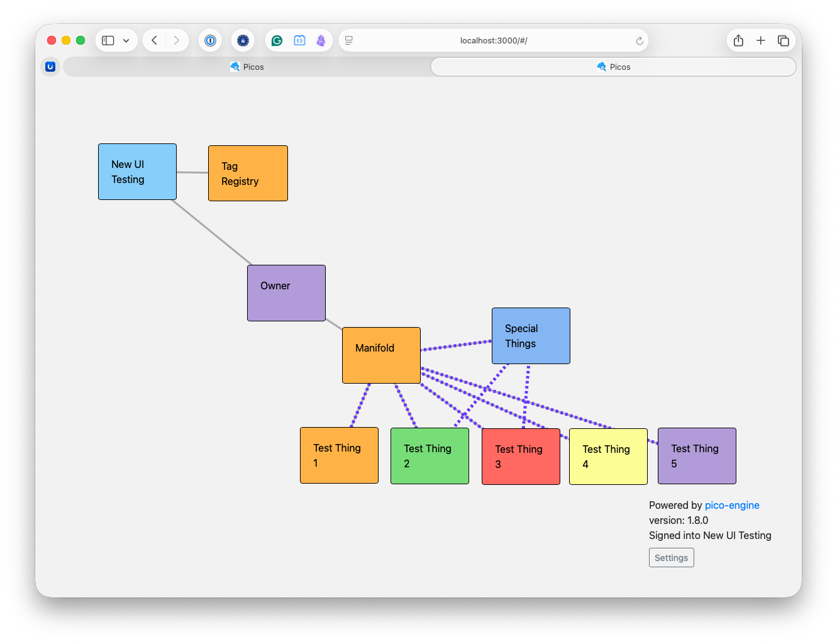Reload the current page
The height and width of the screenshot is (644, 837).
pos(640,41)
